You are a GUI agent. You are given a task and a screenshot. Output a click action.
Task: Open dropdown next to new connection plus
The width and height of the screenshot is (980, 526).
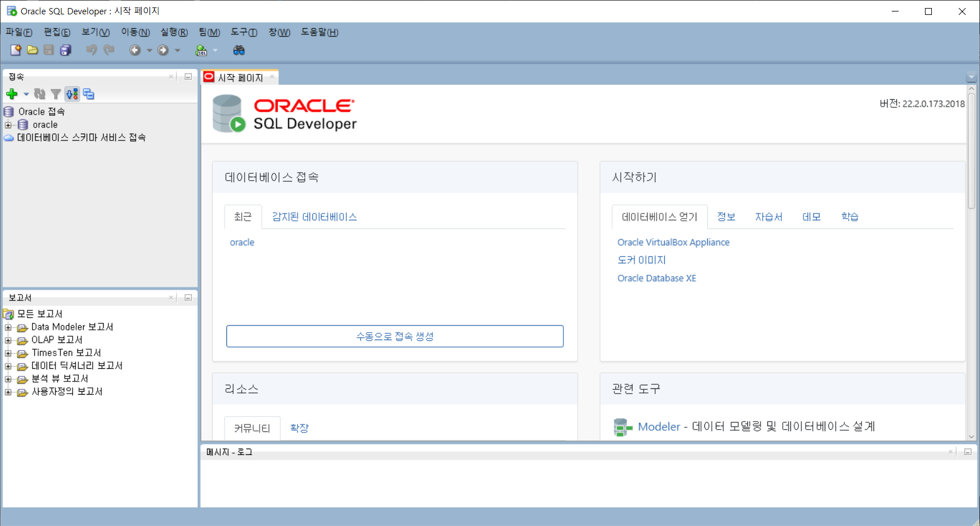pyautogui.click(x=26, y=93)
